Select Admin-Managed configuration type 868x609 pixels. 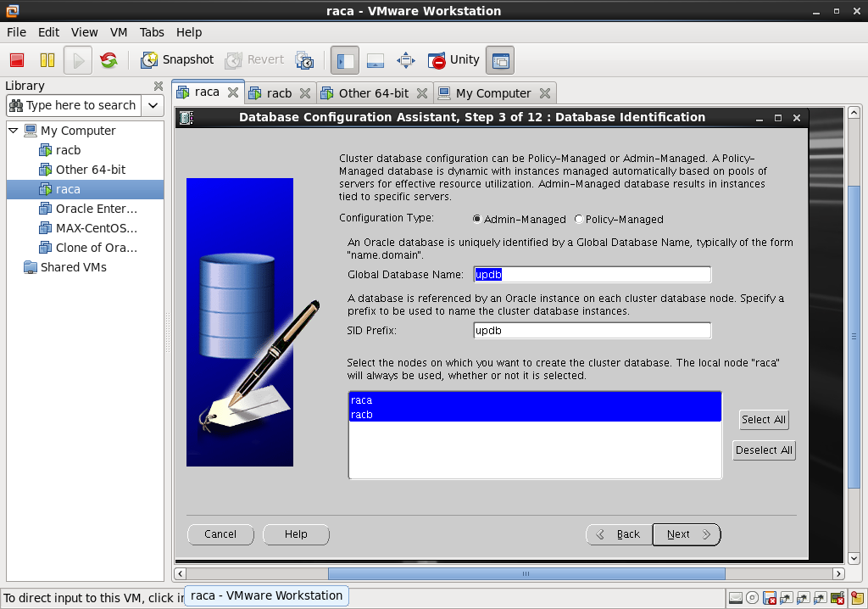pos(476,219)
